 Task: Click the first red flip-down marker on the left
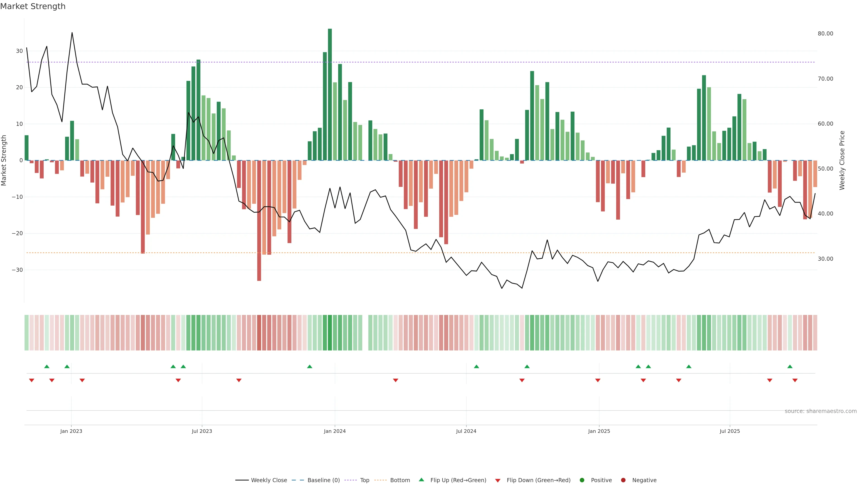coord(32,380)
